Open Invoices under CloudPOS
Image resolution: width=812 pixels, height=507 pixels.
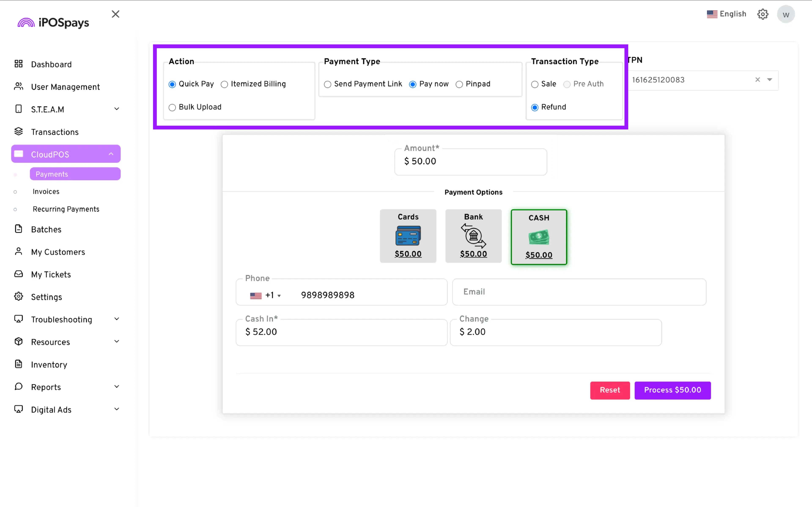coord(46,191)
